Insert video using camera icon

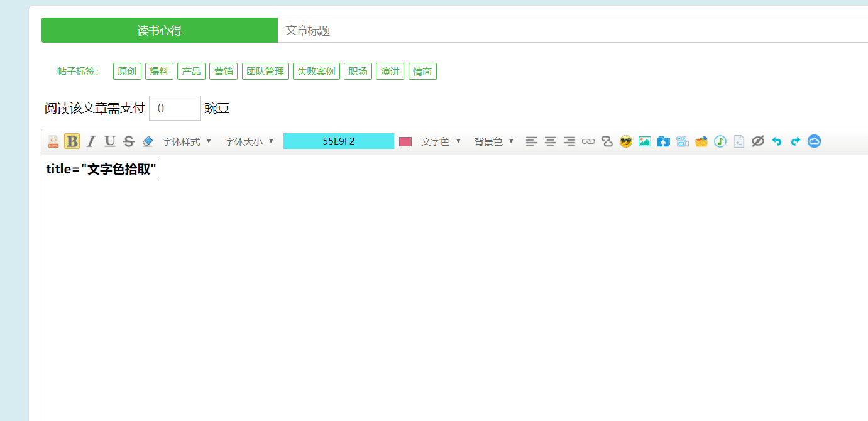(x=683, y=141)
